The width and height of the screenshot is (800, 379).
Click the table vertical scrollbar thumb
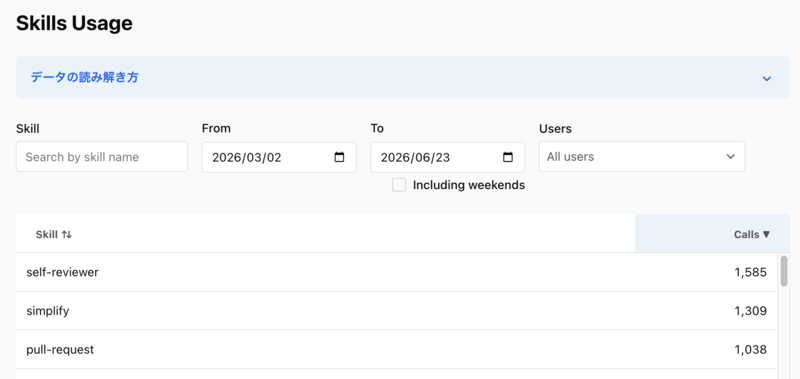[784, 271]
